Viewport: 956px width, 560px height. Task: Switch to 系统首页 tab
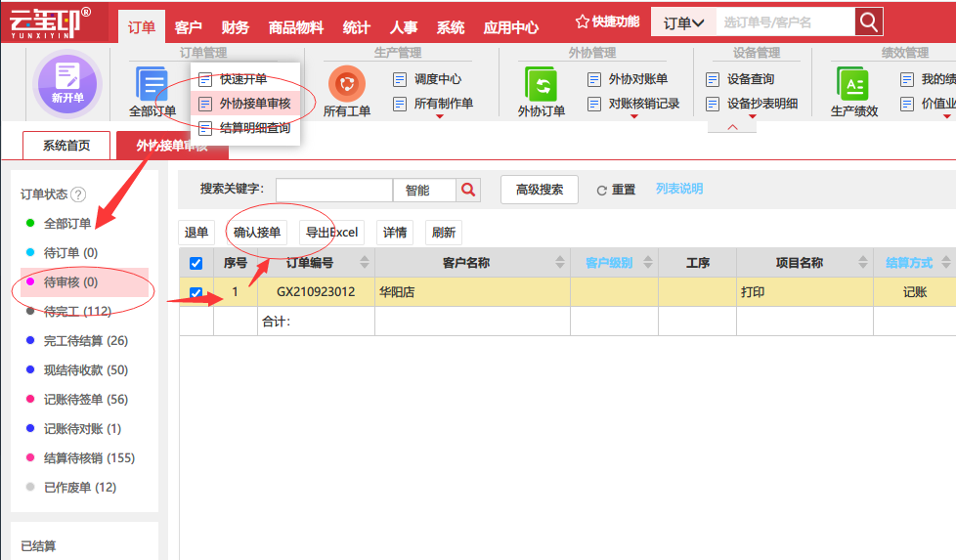coord(66,145)
